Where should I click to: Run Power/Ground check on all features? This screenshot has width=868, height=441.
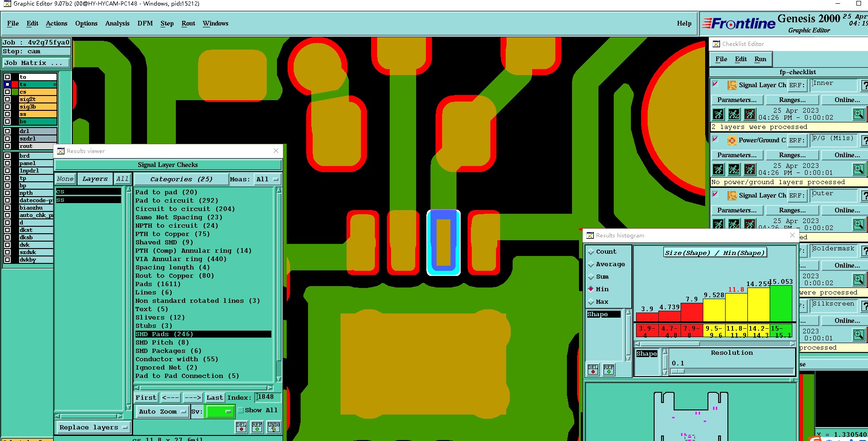click(x=718, y=169)
